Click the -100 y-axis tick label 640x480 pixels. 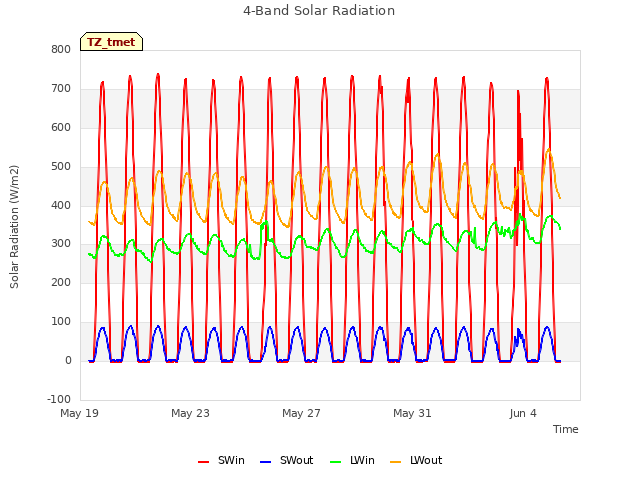pos(59,399)
